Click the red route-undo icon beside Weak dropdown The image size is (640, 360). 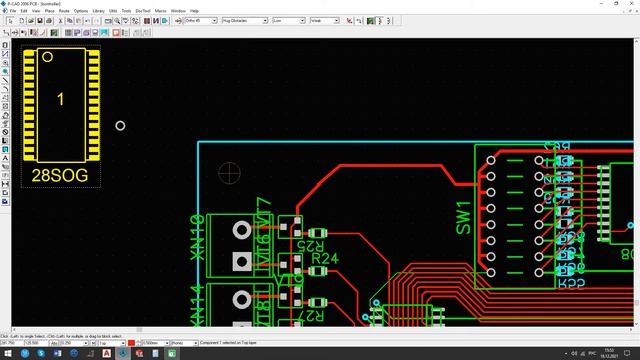pyautogui.click(x=349, y=21)
